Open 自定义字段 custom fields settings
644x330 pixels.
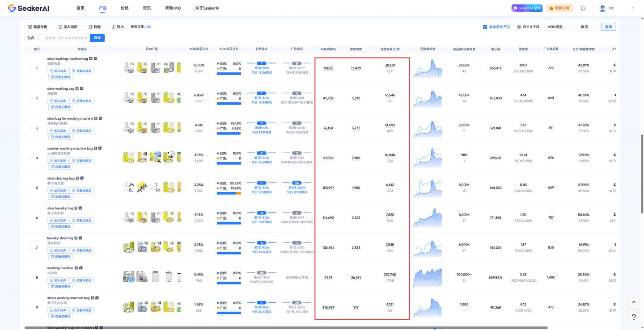tap(528, 27)
